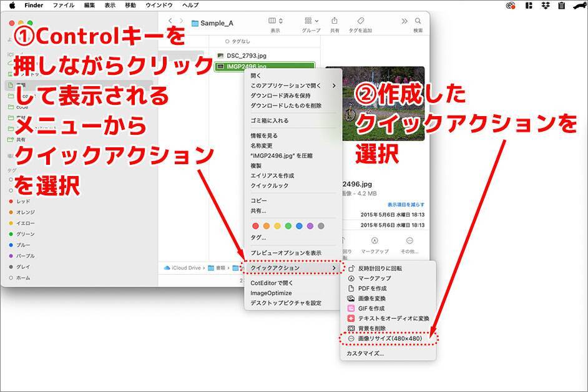Open the Group (グループ) dropdown
588x392 pixels.
coord(311,22)
